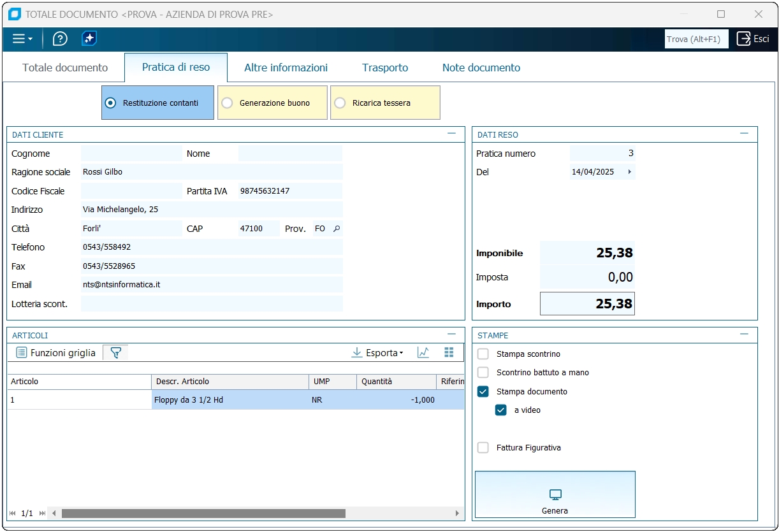Click the Prov. search magnifier icon

337,229
